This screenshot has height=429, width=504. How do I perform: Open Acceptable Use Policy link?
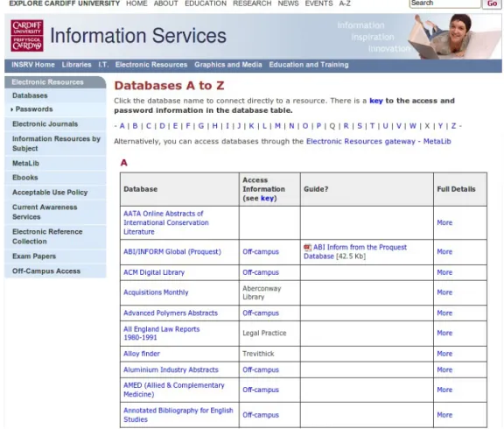(x=50, y=192)
